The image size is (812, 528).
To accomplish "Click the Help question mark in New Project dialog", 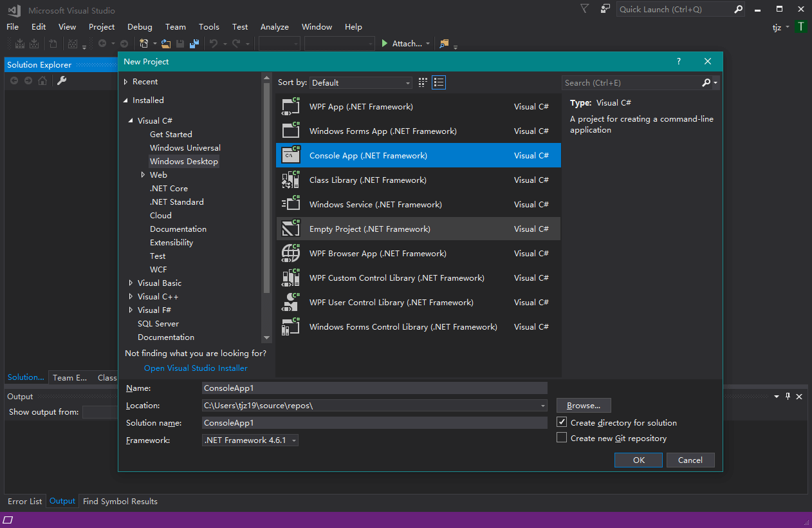I will click(678, 62).
